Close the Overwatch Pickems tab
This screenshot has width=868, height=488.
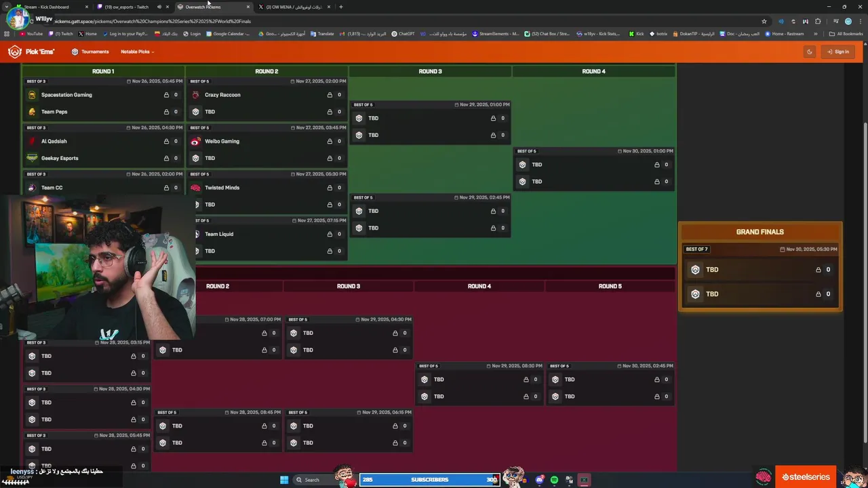coord(248,7)
